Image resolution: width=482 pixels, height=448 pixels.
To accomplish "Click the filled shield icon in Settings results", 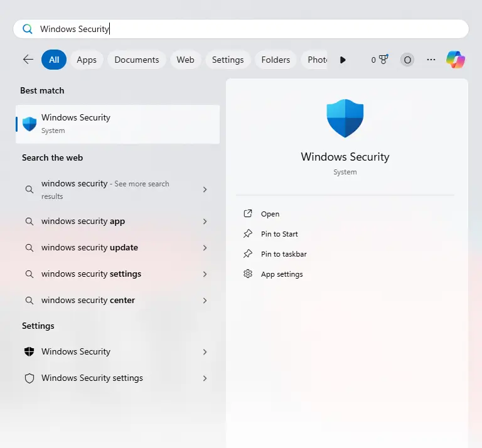I will tap(29, 351).
